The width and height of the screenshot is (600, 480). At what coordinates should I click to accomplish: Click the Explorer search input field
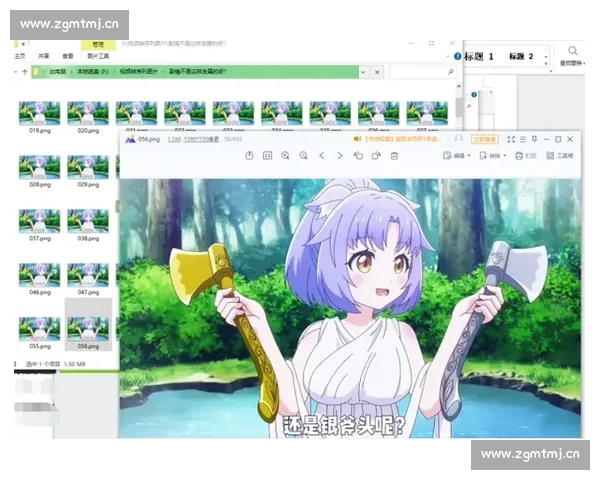pyautogui.click(x=420, y=73)
